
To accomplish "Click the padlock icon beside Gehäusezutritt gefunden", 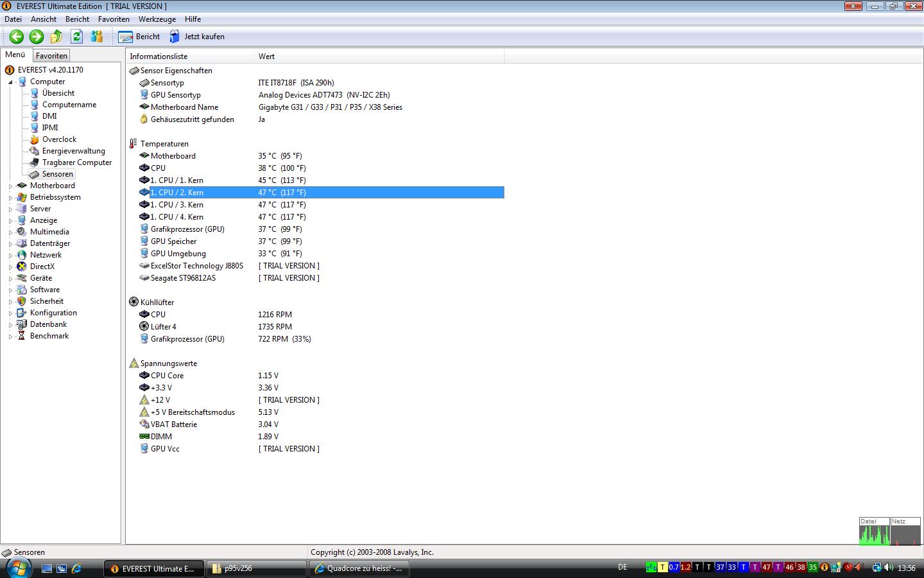I will coord(144,119).
